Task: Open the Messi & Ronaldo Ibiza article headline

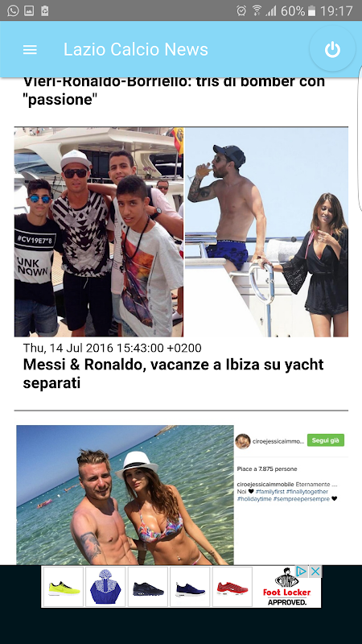Action: 173,374
